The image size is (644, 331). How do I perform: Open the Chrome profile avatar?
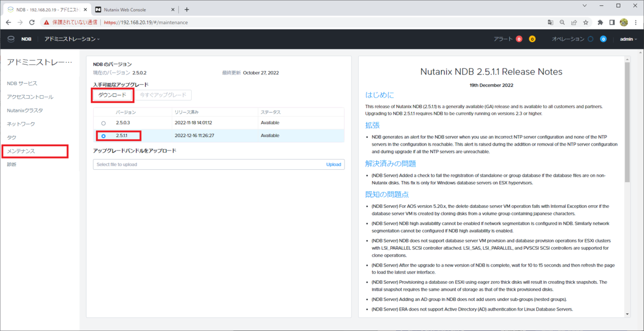click(x=624, y=23)
